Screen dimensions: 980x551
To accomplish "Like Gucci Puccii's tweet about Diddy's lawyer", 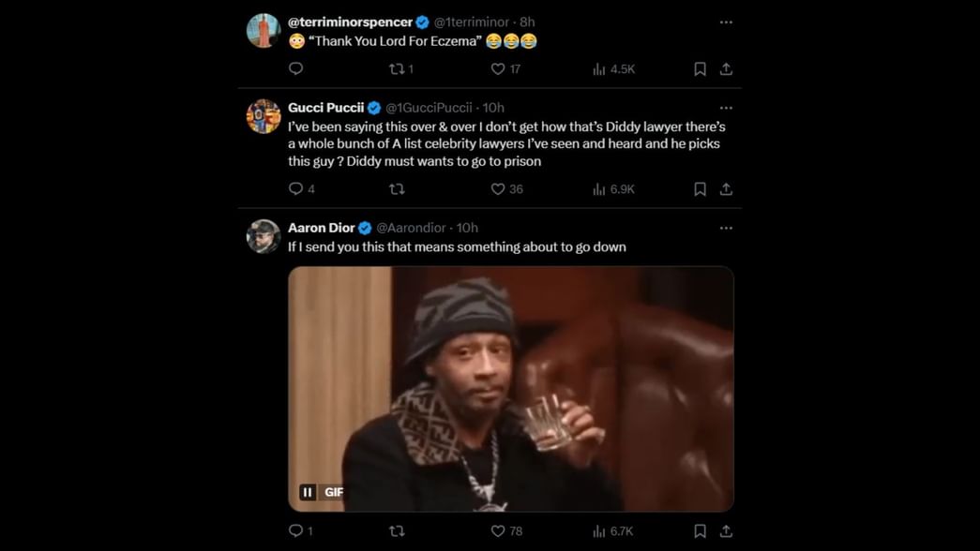I will pos(497,188).
